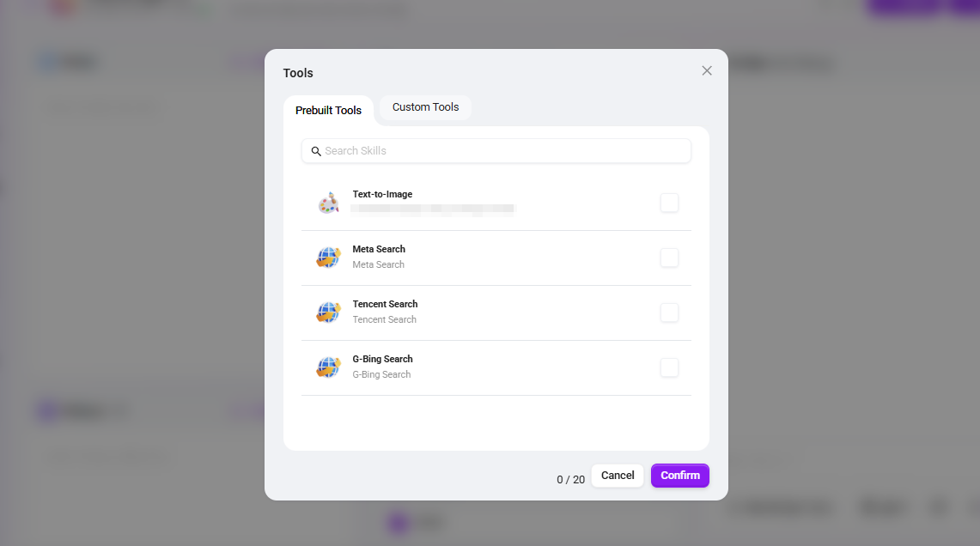Click the magnifier icon in Search Skills
The width and height of the screenshot is (980, 546).
(316, 151)
